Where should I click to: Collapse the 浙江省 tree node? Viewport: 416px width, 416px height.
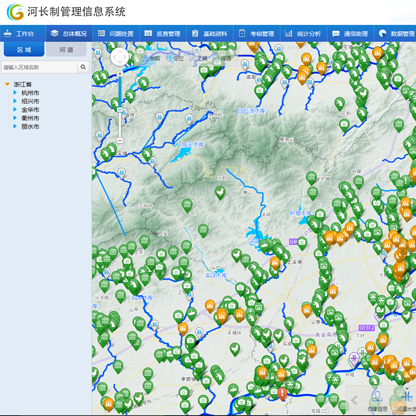[x=7, y=84]
